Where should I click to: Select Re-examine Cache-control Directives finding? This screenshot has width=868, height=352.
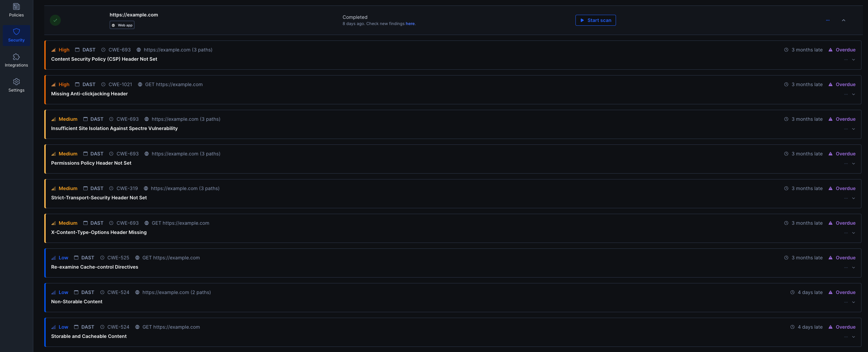point(94,267)
